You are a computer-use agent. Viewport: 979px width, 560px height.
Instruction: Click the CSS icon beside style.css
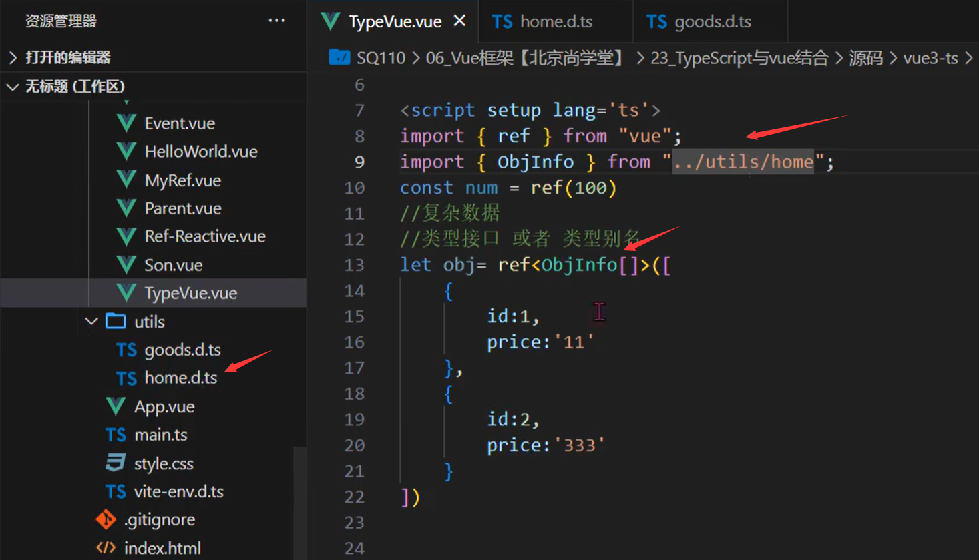(x=116, y=463)
